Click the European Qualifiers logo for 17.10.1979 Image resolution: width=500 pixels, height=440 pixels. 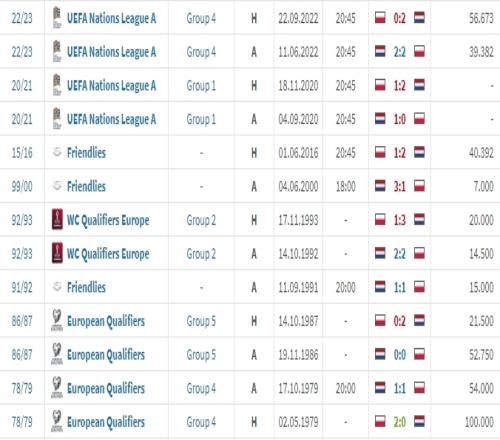coord(57,388)
